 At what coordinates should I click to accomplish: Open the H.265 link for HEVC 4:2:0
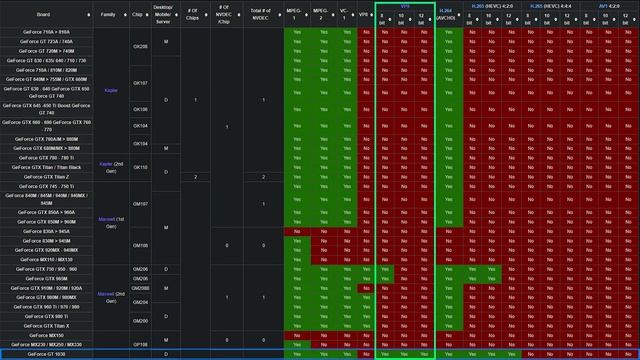point(478,6)
